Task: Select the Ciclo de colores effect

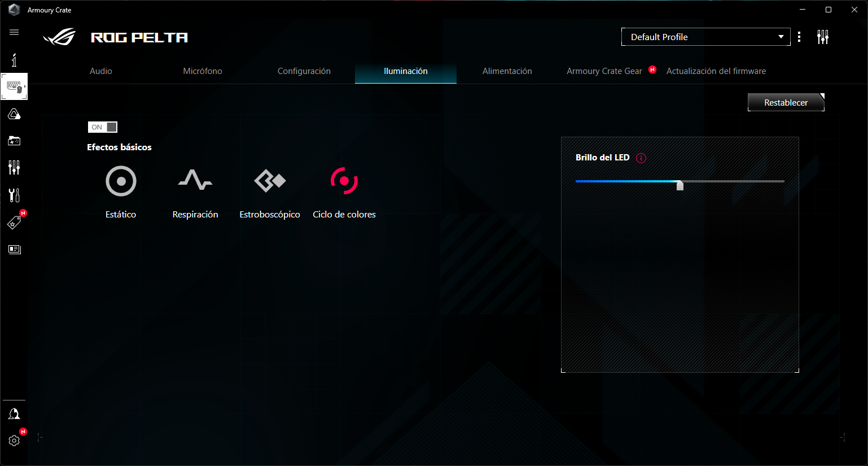Action: 344,192
